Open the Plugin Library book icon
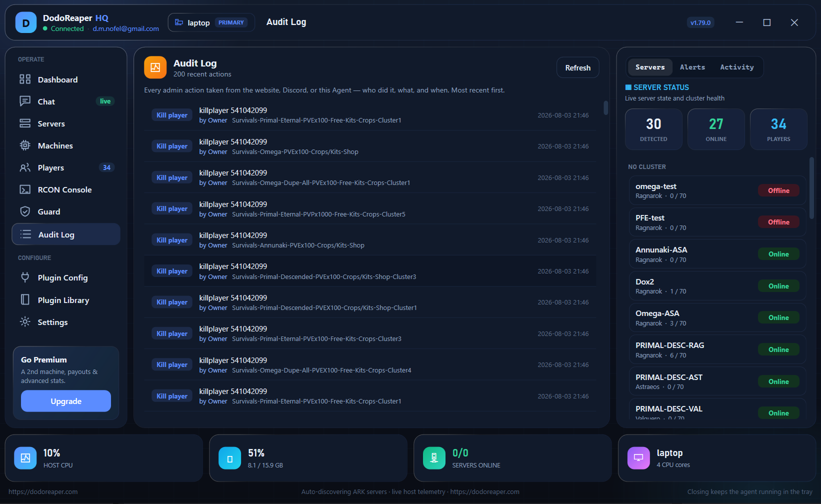The width and height of the screenshot is (821, 504). (25, 299)
